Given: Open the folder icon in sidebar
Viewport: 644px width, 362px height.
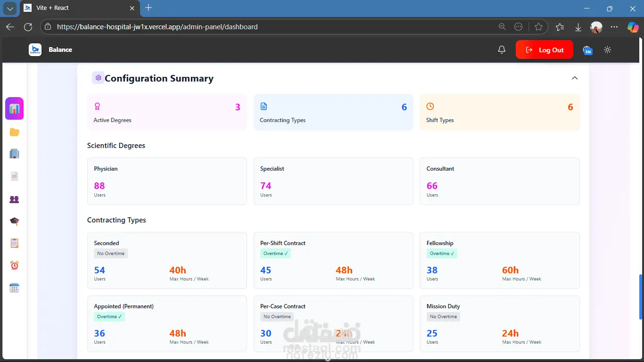Looking at the screenshot, I should point(15,132).
